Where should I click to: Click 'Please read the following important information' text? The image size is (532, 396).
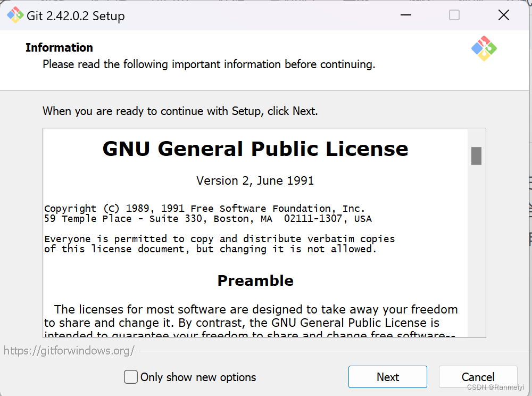tap(209, 64)
